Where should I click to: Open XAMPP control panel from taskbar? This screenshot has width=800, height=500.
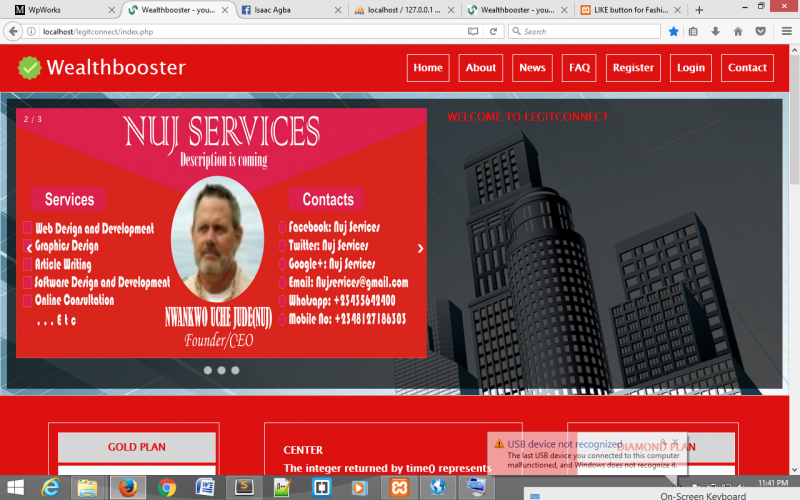[x=399, y=488]
